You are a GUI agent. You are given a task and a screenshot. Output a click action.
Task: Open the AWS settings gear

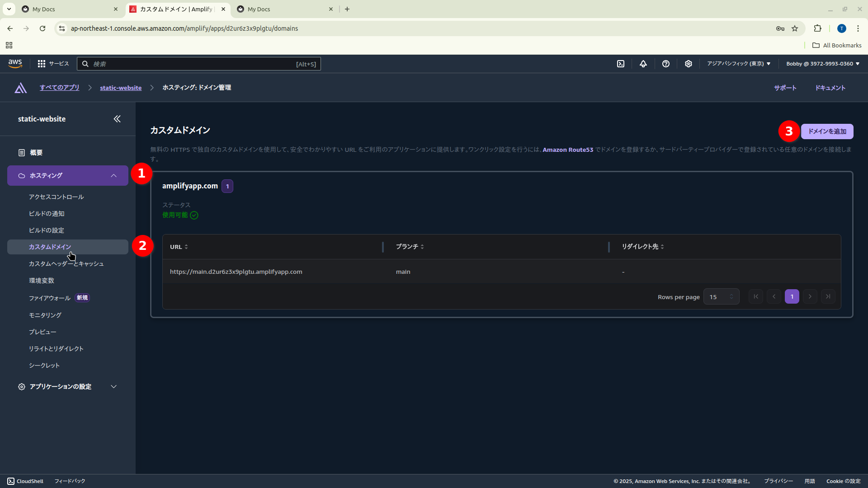(x=688, y=64)
